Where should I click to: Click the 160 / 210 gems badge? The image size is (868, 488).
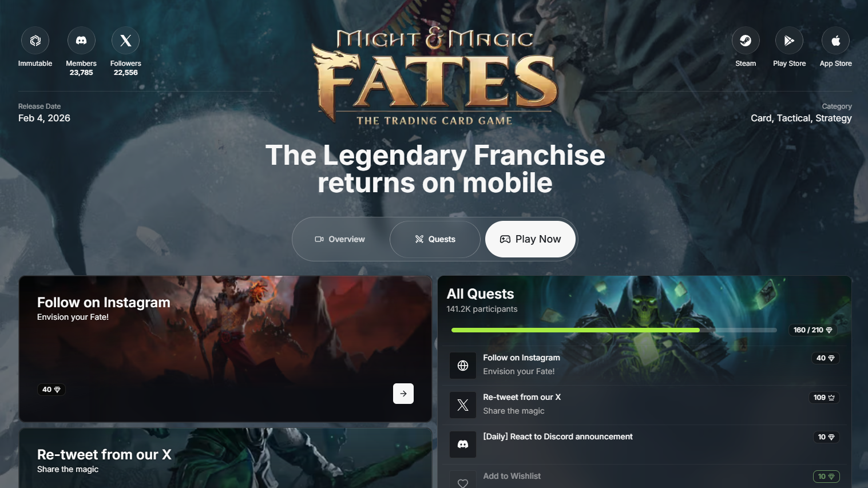pos(813,330)
